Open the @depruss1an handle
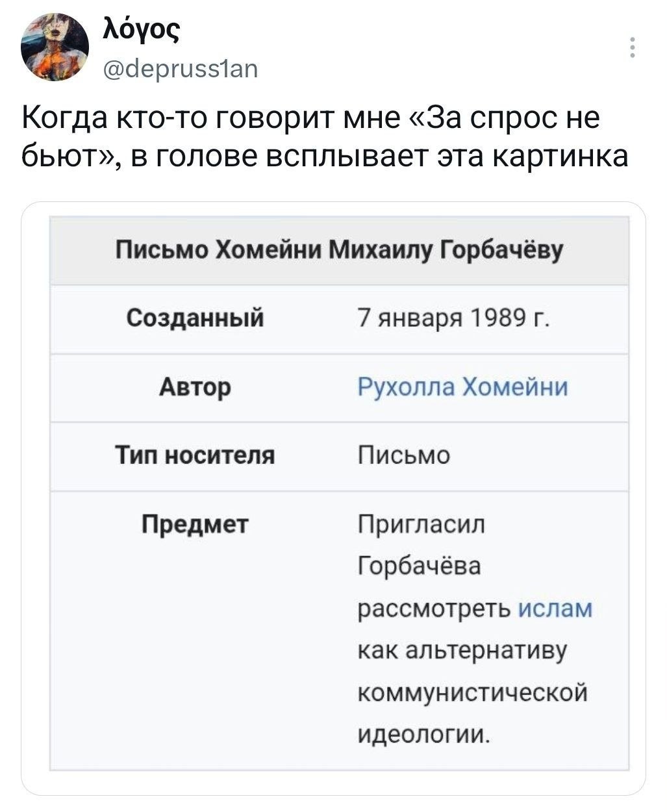The width and height of the screenshot is (667, 812). click(x=181, y=66)
